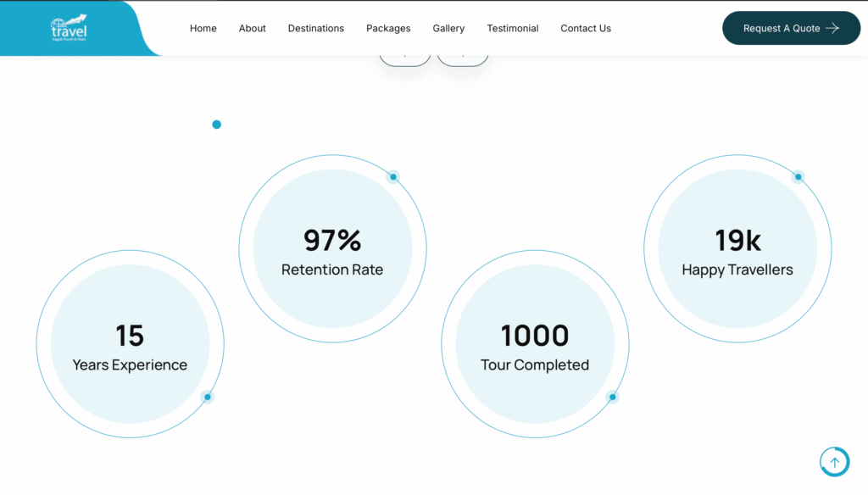
Task: Click the 1000 Tour Completed circle
Action: (x=535, y=344)
